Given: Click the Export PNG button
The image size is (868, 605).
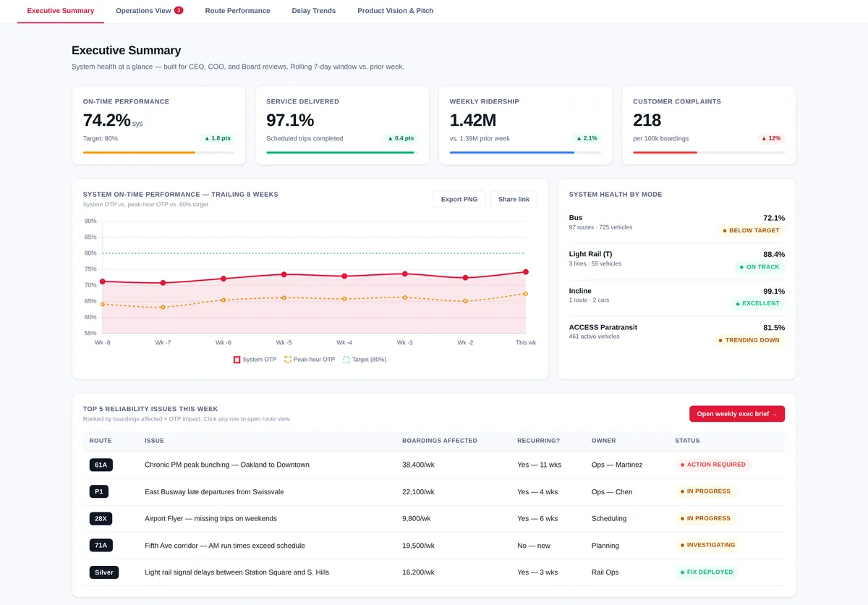Looking at the screenshot, I should (x=459, y=199).
